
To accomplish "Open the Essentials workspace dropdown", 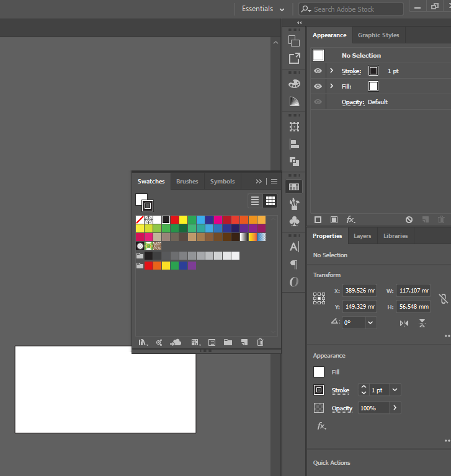I will coord(263,9).
